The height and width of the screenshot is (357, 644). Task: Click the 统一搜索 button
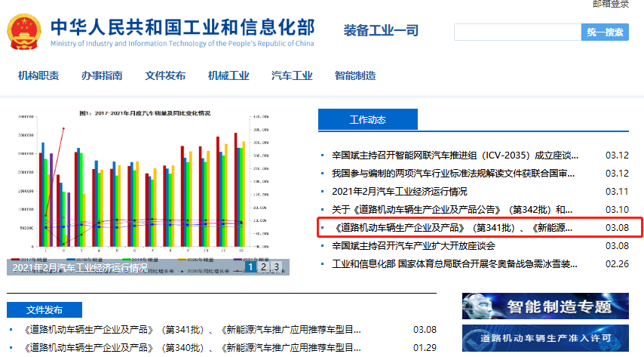[x=605, y=32]
